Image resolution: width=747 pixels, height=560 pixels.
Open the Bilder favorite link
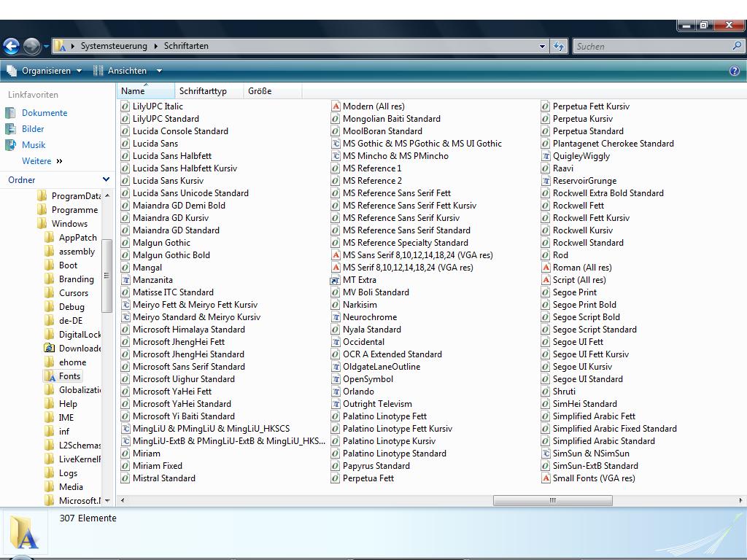click(x=33, y=129)
